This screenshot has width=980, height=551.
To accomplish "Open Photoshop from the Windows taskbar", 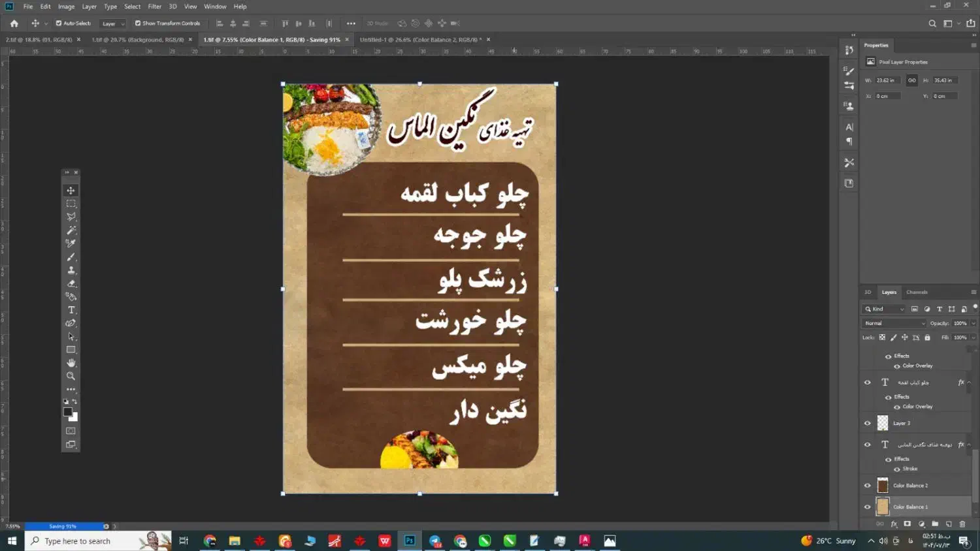I will pyautogui.click(x=410, y=541).
